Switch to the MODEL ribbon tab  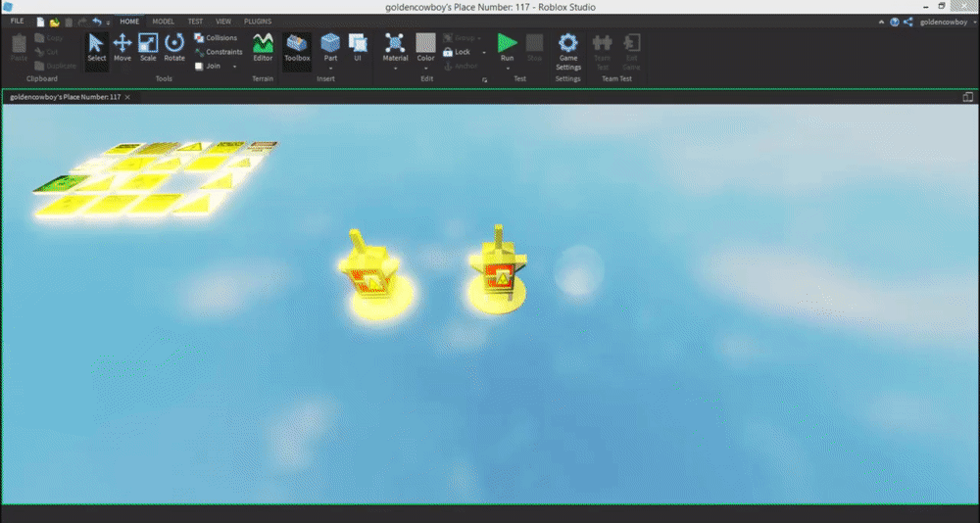[163, 22]
